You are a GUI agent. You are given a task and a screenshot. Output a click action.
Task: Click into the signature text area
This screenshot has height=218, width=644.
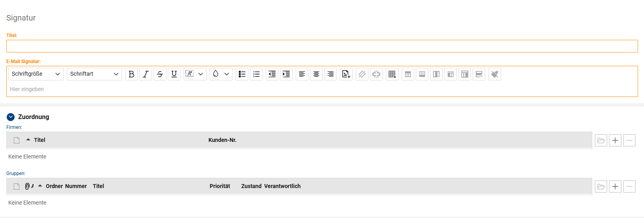[322, 89]
